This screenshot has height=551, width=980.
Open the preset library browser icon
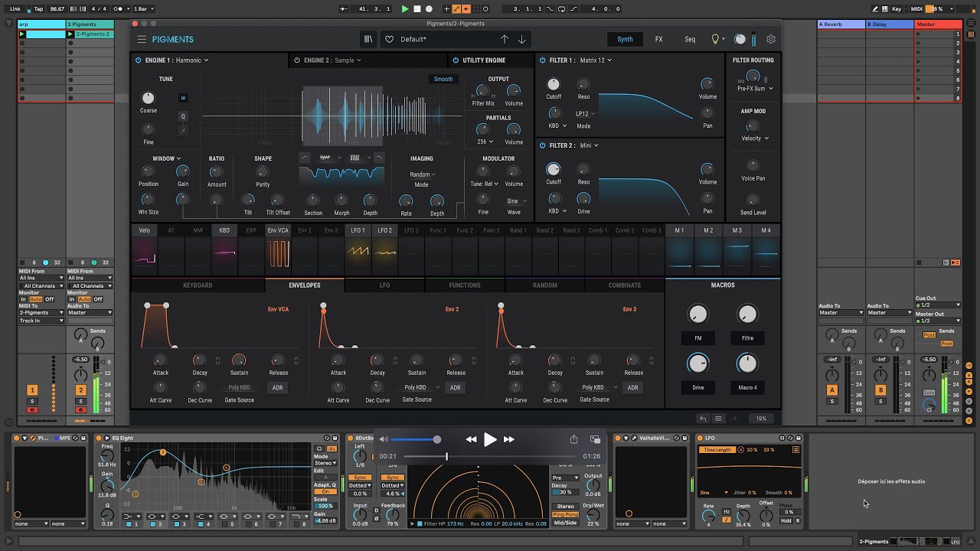coord(368,39)
